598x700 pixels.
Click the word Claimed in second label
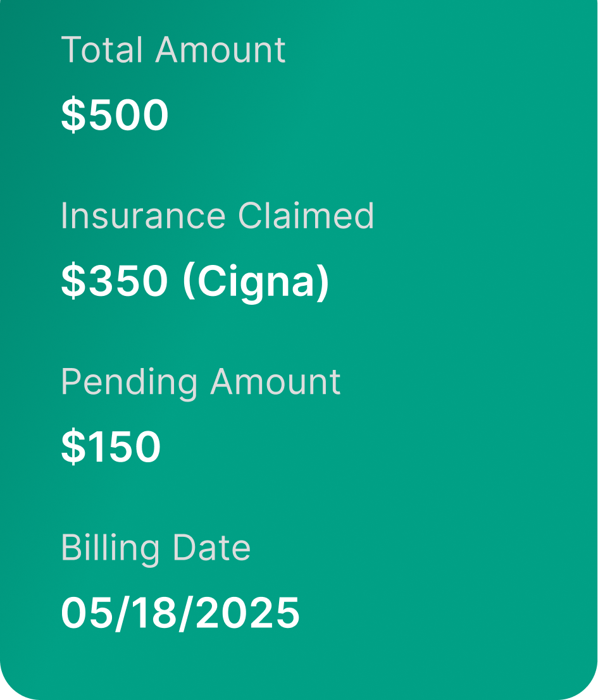306,216
